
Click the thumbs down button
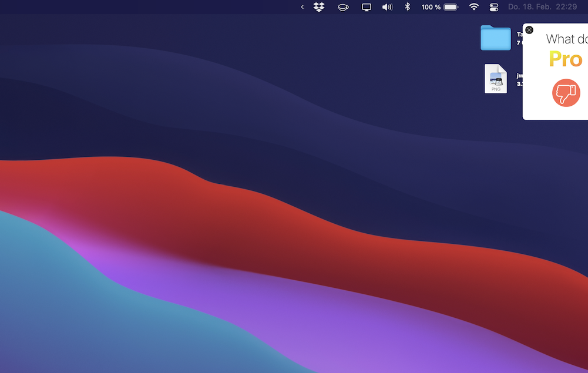click(566, 93)
